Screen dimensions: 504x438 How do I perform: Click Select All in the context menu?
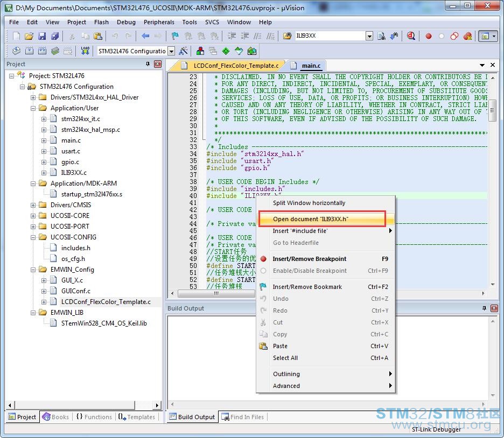pyautogui.click(x=326, y=358)
